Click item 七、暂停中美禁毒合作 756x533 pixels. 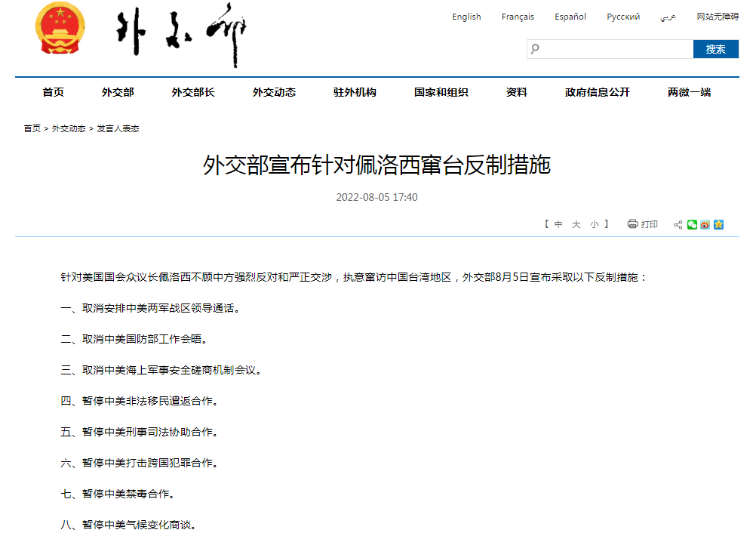tap(119, 494)
